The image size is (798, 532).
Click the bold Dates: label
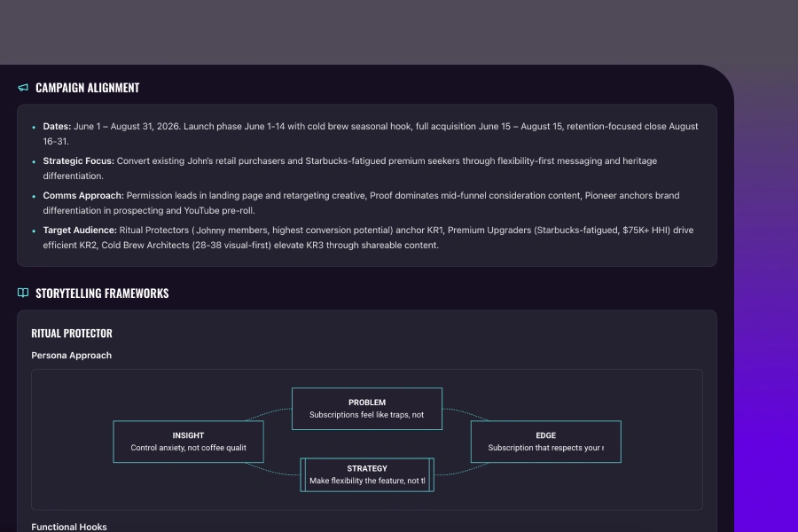point(57,127)
